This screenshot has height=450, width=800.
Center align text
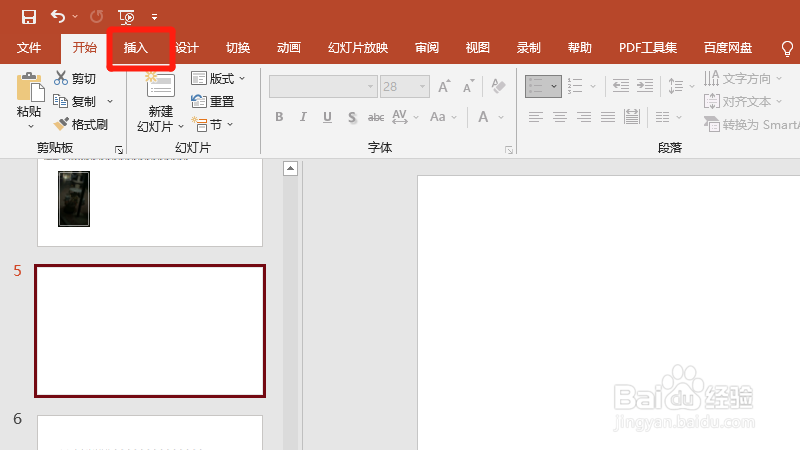click(x=560, y=117)
